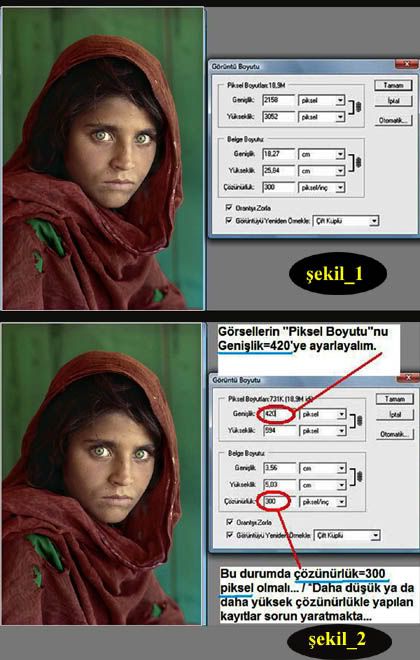Open Çift Küplü resample dropdown in lower dialog
The image size is (420, 660).
347,535
